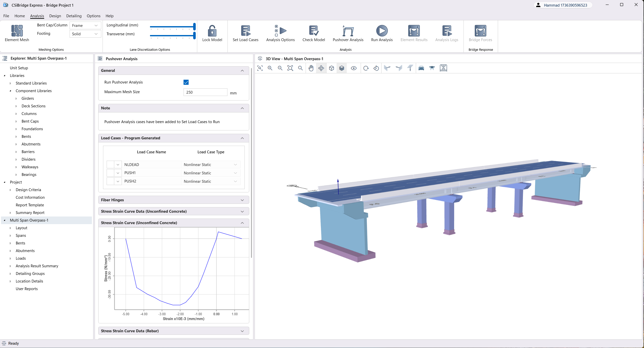Toggle the NLDEAD row selection box
Viewport: 644px width, 348px height.
pos(110,164)
